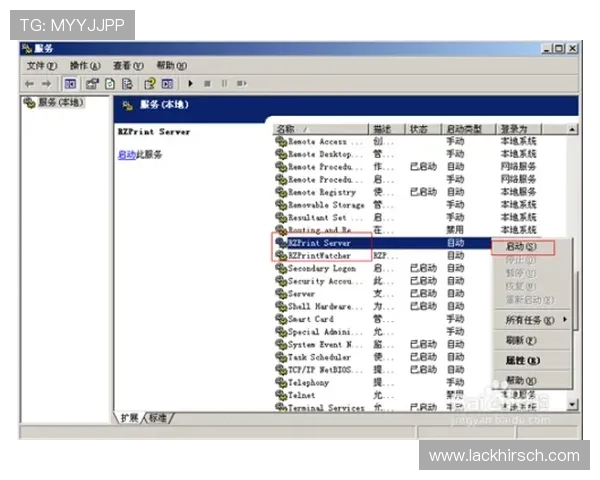Sort by the 启动类型 column header
600x480 pixels.
[x=469, y=129]
